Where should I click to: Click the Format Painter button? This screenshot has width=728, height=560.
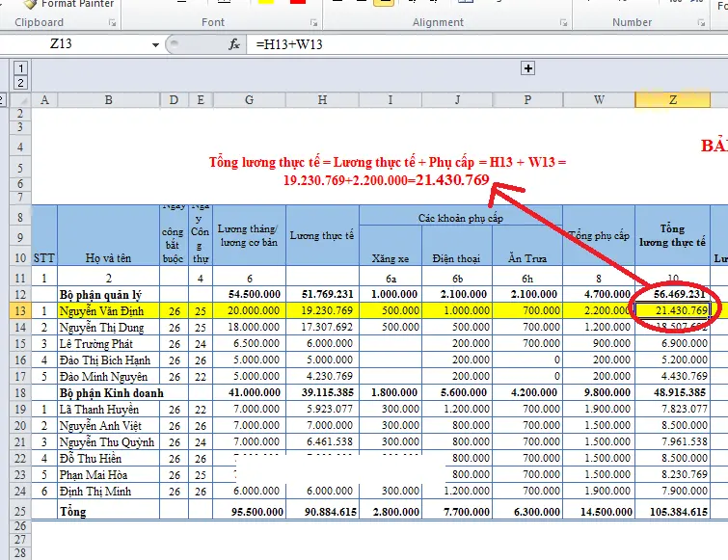(x=68, y=4)
